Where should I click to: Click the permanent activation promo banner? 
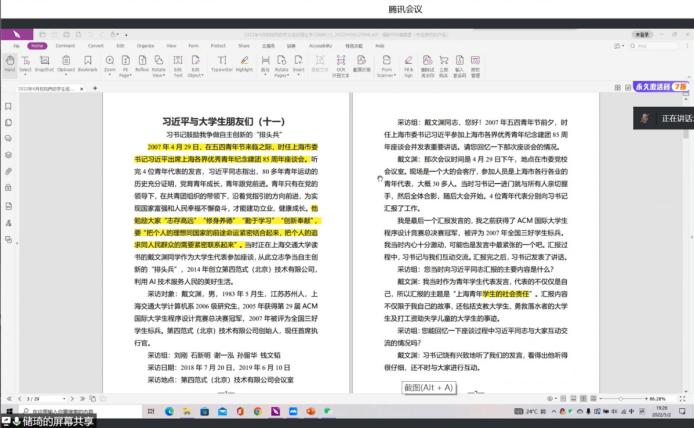tap(660, 87)
